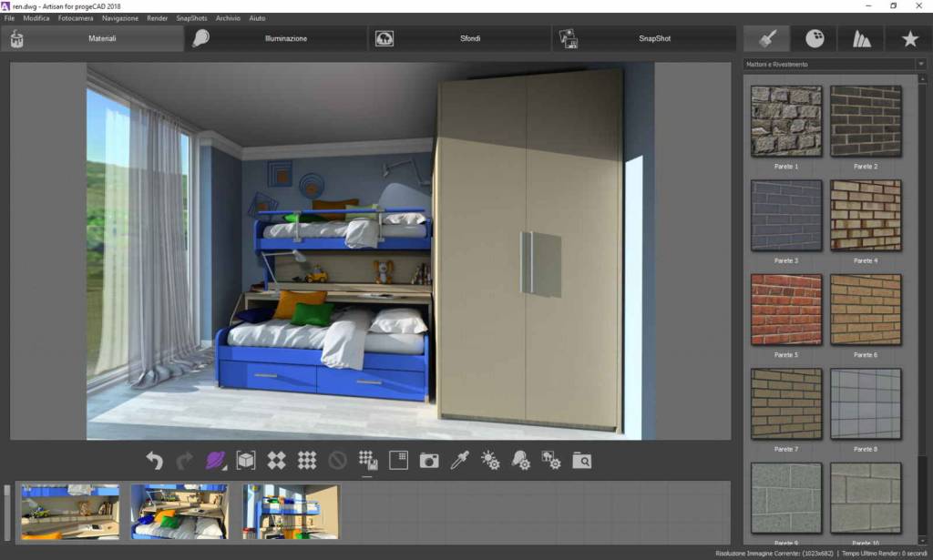Open the Archivio menu
933x560 pixels.
(x=228, y=18)
